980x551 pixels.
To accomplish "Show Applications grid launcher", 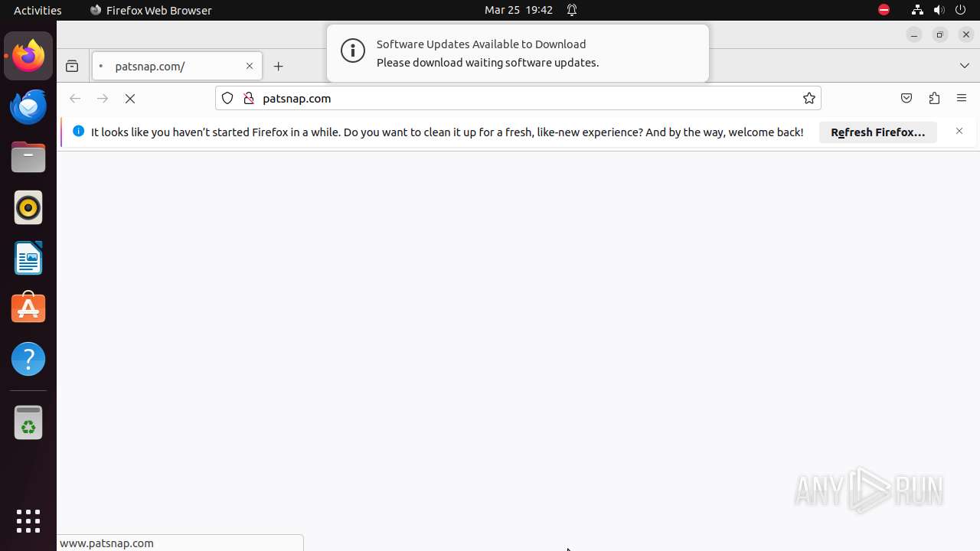I will [28, 521].
